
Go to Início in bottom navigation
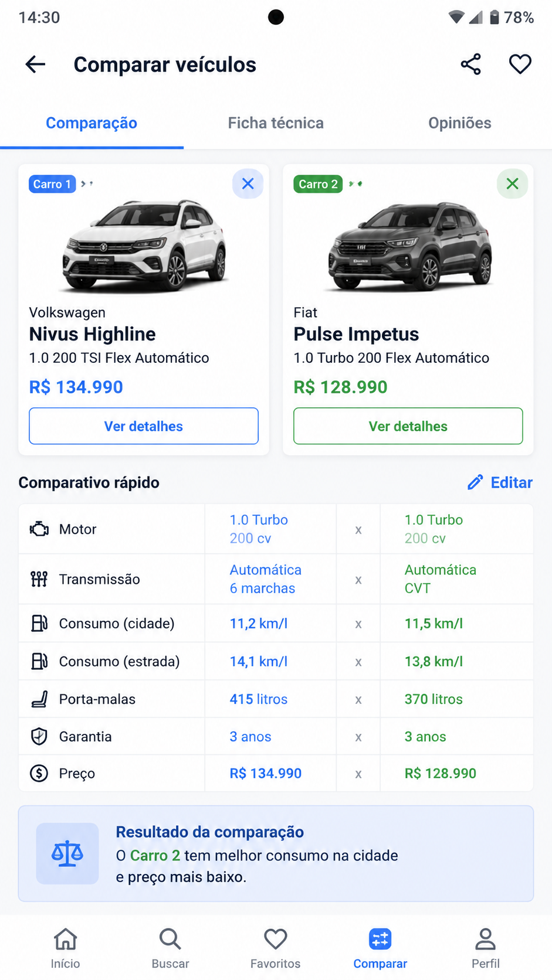coord(65,948)
